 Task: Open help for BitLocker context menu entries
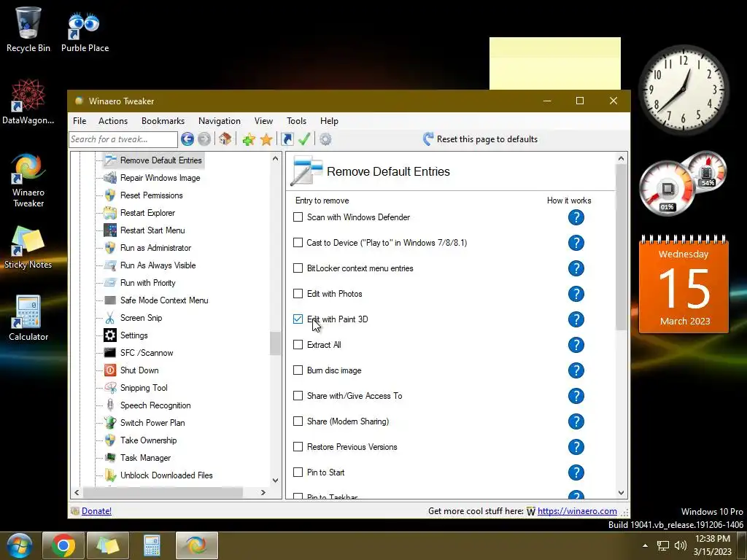point(576,268)
